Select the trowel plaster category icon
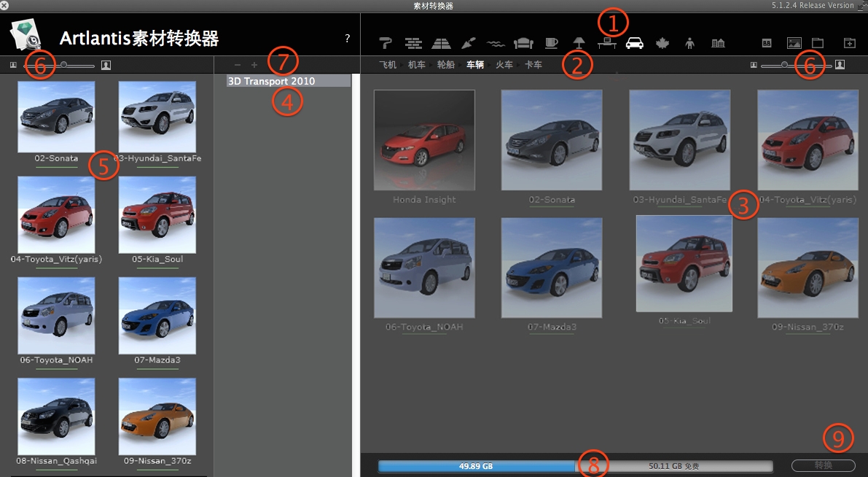Image resolution: width=868 pixels, height=477 pixels. click(469, 43)
